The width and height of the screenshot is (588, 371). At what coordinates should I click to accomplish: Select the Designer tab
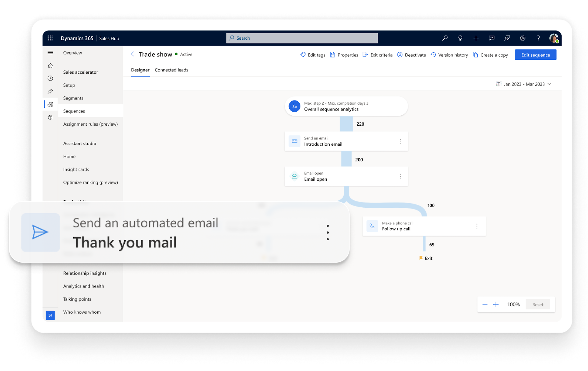[140, 70]
